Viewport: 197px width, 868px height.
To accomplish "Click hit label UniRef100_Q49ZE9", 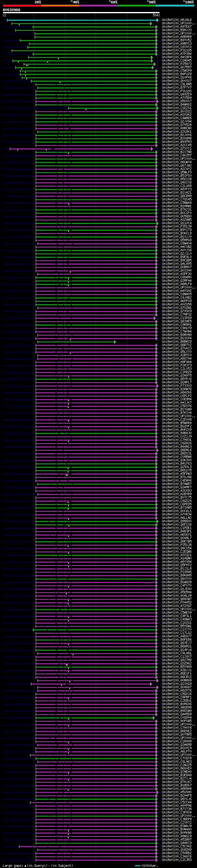I will (176, 94).
